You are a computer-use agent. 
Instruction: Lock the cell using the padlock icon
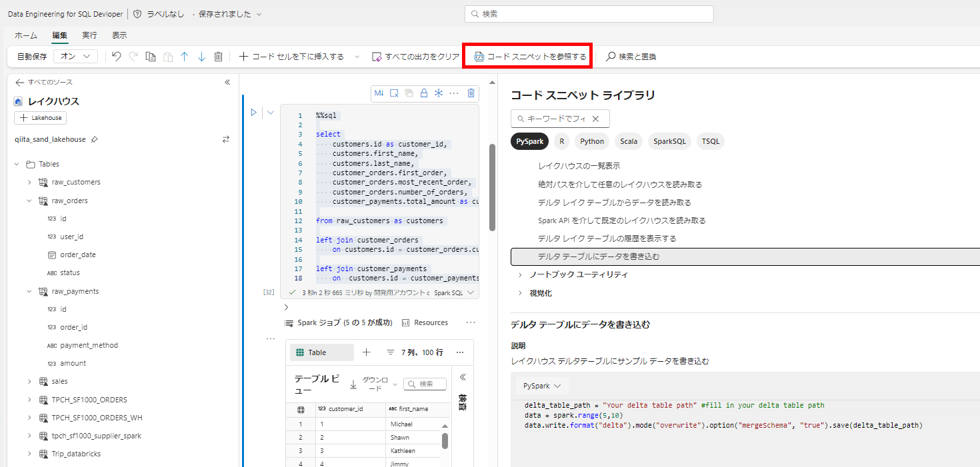[x=423, y=93]
